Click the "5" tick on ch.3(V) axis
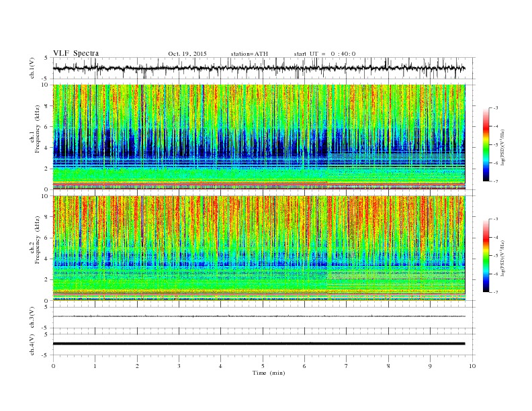The width and height of the screenshot is (532, 411). (47, 307)
